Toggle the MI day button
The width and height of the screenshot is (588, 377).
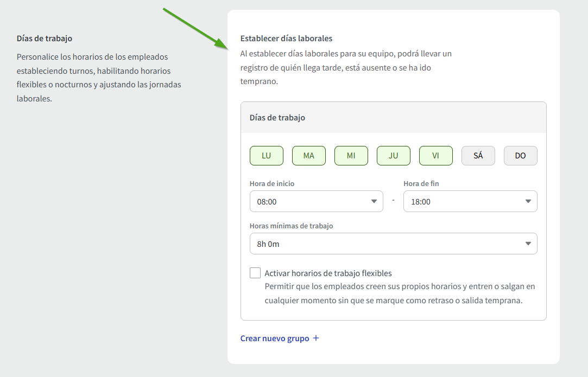coord(351,156)
